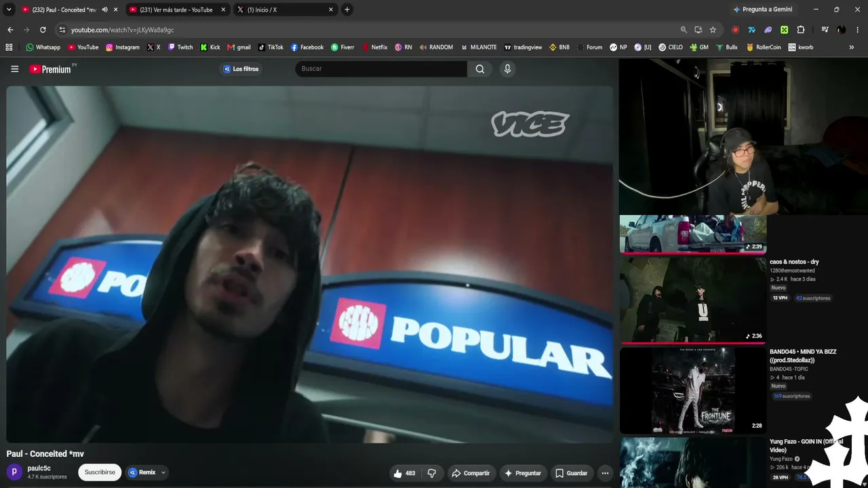Close the Ver más tarde tab
The height and width of the screenshot is (488, 868).
pyautogui.click(x=223, y=9)
